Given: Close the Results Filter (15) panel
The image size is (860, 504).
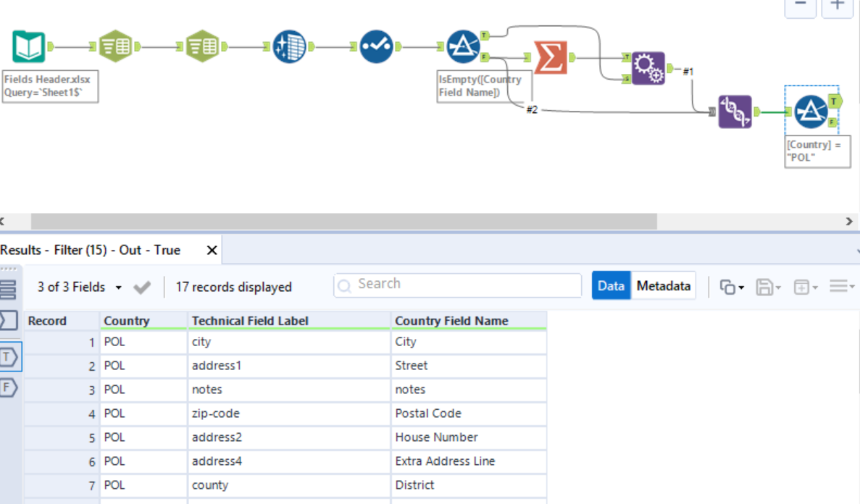Looking at the screenshot, I should pos(212,251).
